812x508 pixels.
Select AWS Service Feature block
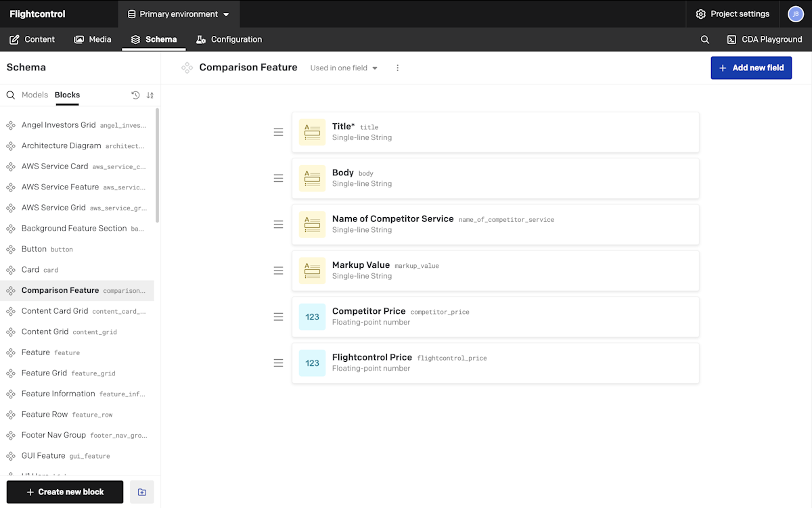(77, 187)
